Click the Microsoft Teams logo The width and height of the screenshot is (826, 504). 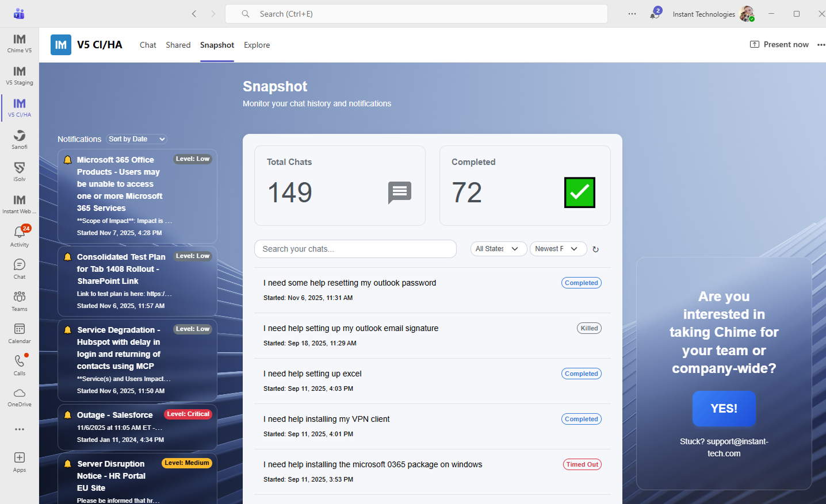tap(19, 14)
